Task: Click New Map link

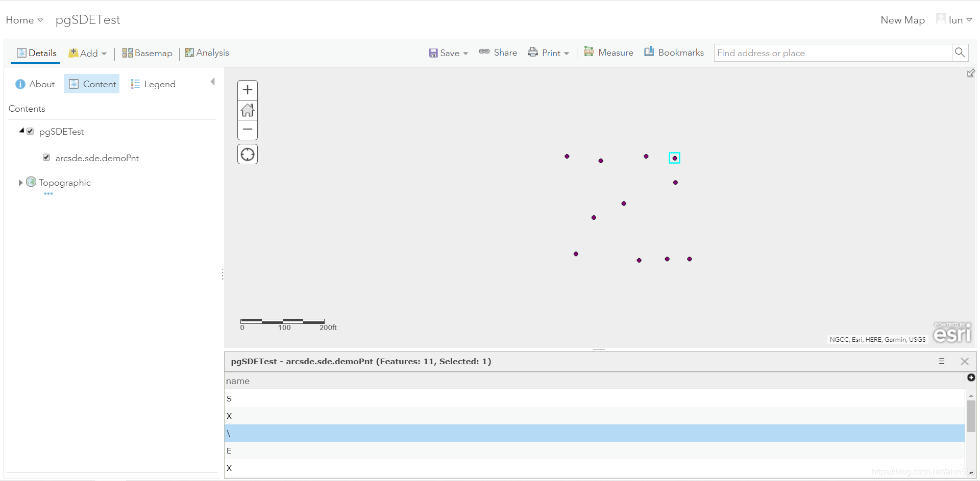Action: (902, 20)
